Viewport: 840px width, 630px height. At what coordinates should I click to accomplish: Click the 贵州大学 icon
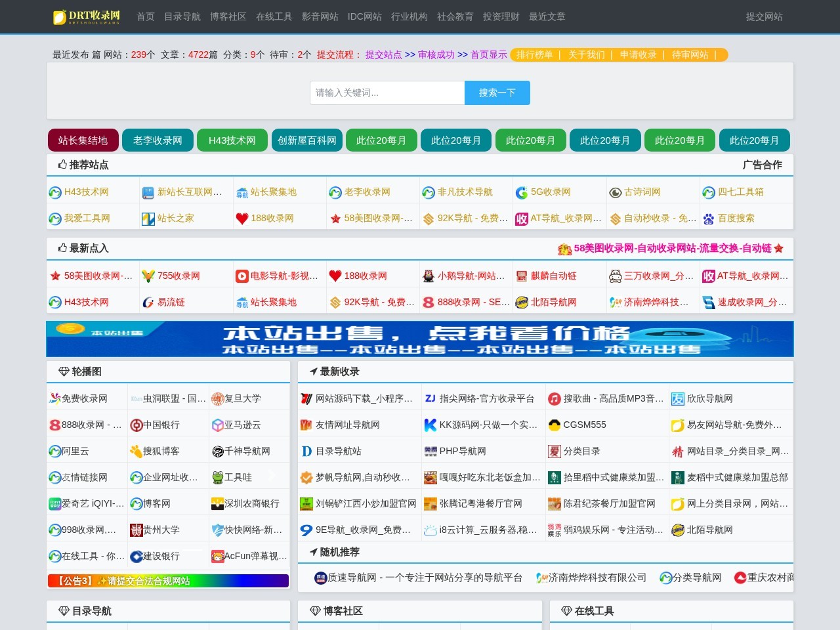pos(136,530)
